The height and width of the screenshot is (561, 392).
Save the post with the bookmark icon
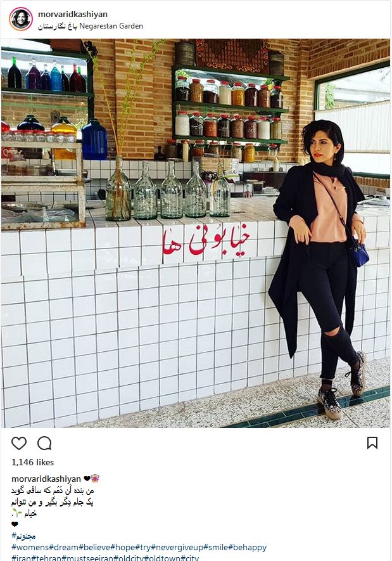372,443
